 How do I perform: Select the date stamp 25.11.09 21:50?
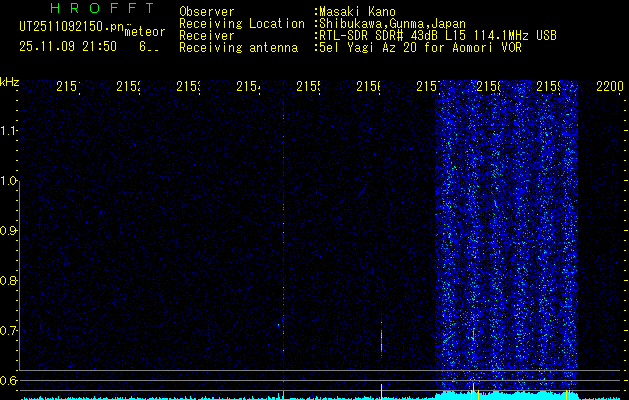pyautogui.click(x=68, y=47)
